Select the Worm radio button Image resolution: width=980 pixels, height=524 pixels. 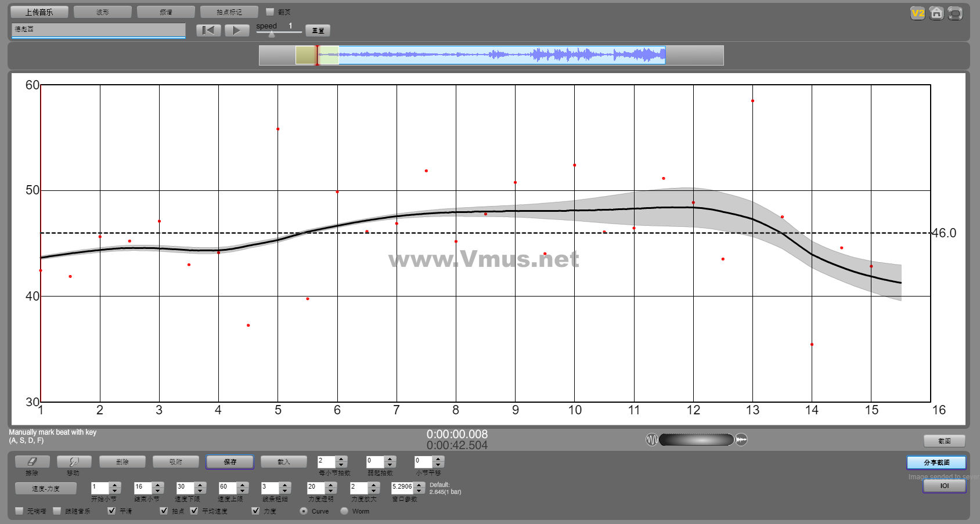344,511
